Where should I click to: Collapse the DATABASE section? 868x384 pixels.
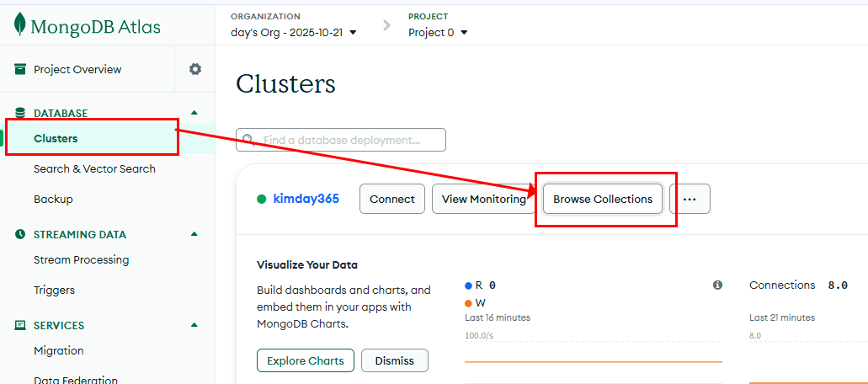[194, 112]
